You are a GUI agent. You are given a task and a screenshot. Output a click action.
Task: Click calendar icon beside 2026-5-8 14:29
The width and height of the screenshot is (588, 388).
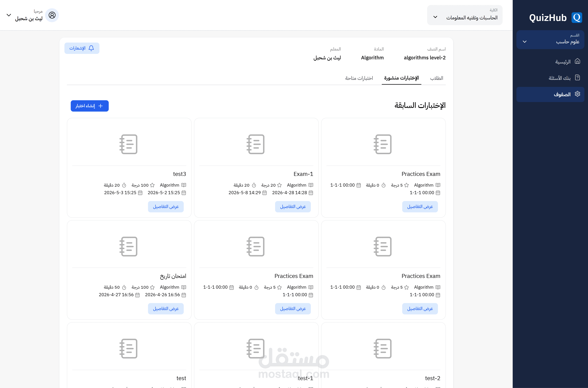264,193
